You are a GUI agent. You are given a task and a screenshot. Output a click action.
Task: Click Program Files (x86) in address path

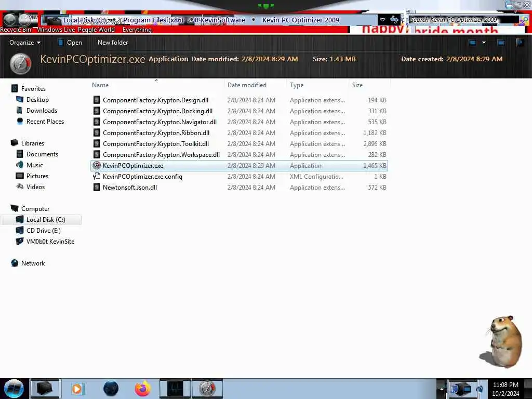[x=153, y=20]
